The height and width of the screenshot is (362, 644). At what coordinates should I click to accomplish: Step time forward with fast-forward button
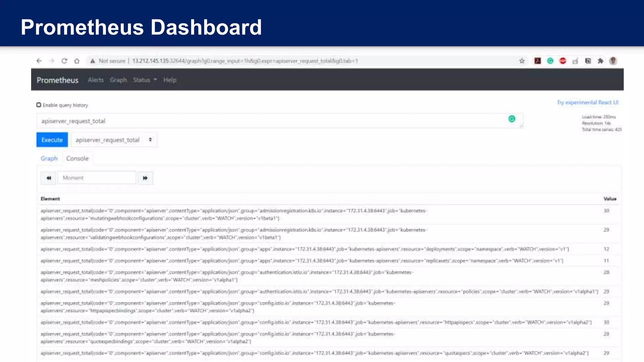145,178
